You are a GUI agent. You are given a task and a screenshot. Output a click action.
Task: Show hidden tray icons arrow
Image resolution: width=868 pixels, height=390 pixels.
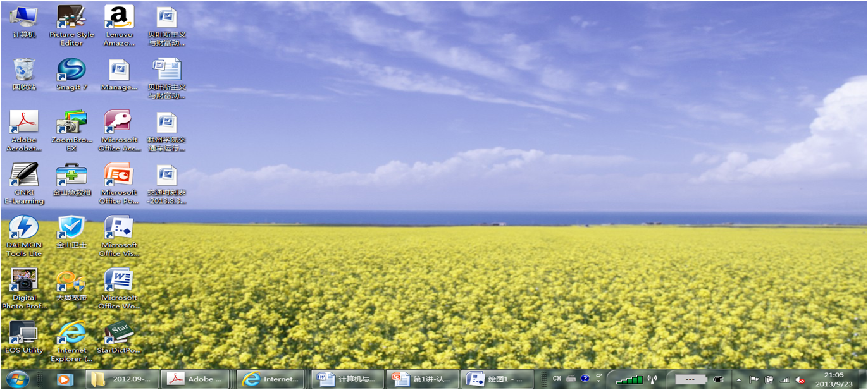pos(739,380)
